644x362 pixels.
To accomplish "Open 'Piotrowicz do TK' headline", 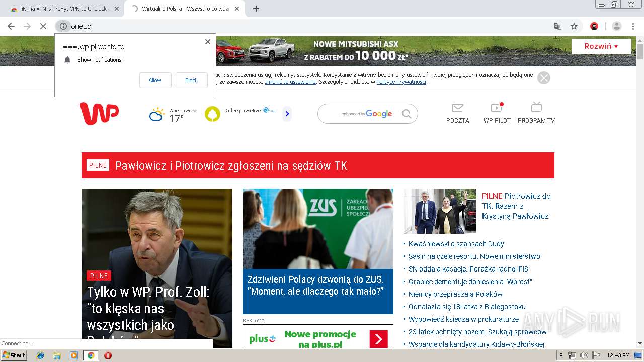I will click(516, 206).
